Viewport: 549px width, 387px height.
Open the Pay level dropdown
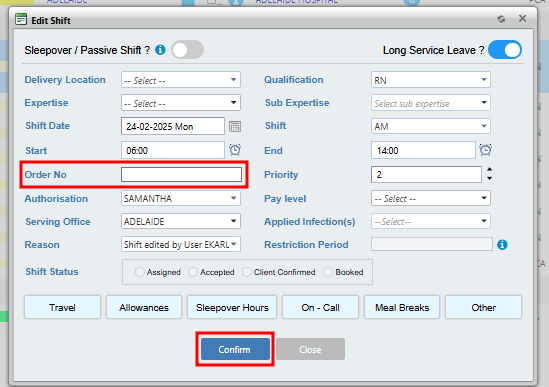pos(431,198)
